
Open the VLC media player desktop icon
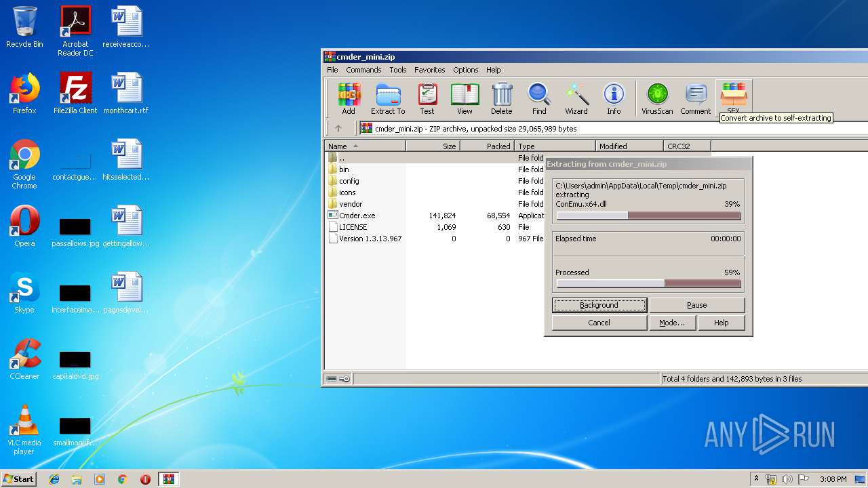click(x=24, y=430)
